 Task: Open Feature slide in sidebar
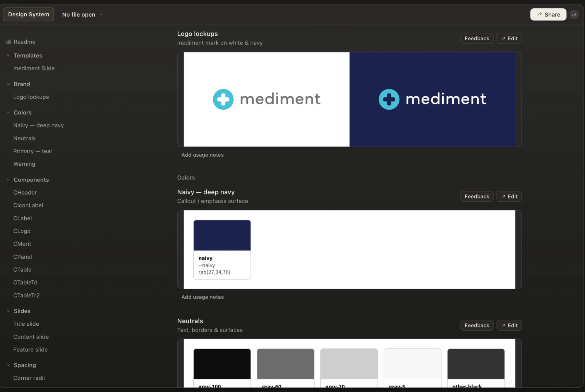(x=30, y=350)
